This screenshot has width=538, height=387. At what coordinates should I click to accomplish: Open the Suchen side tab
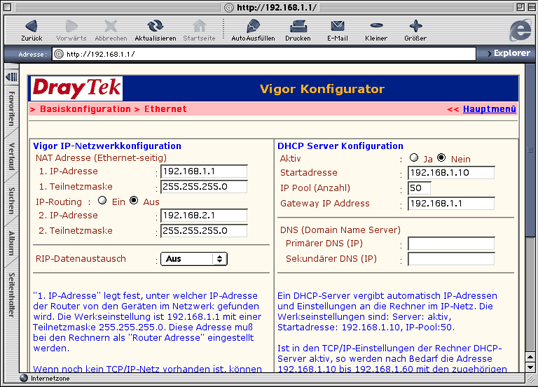pyautogui.click(x=11, y=200)
